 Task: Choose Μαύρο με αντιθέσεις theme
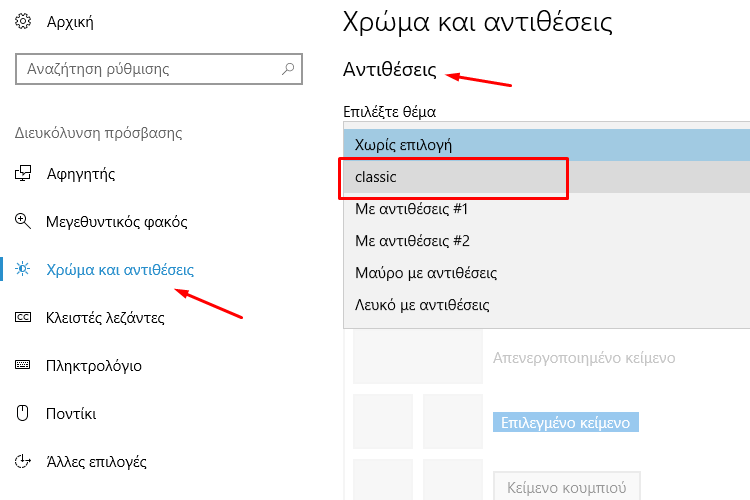[547, 273]
